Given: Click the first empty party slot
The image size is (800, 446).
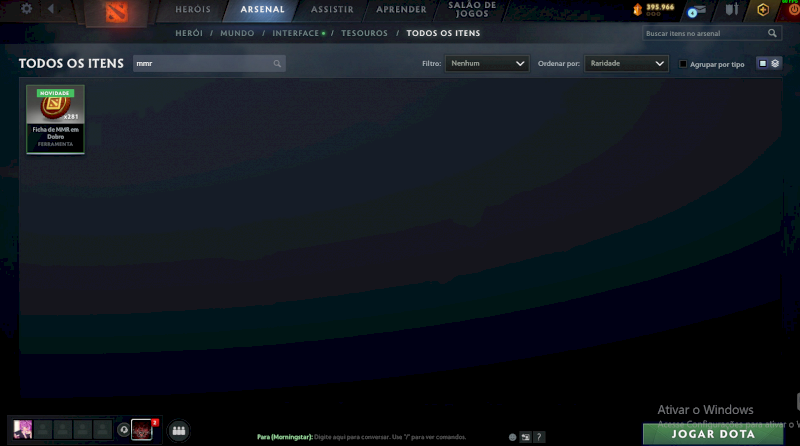Looking at the screenshot, I should pyautogui.click(x=43, y=430).
